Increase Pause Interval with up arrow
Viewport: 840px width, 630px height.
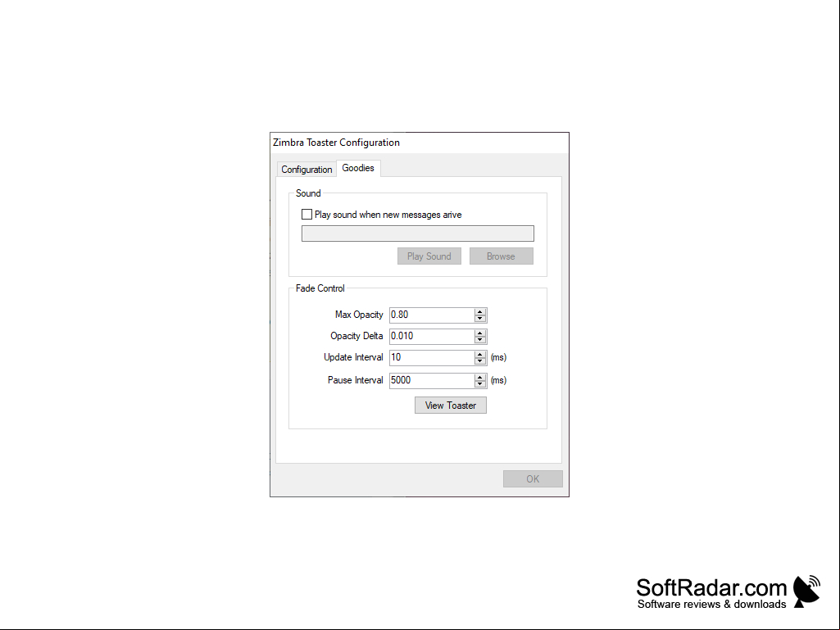click(x=480, y=377)
